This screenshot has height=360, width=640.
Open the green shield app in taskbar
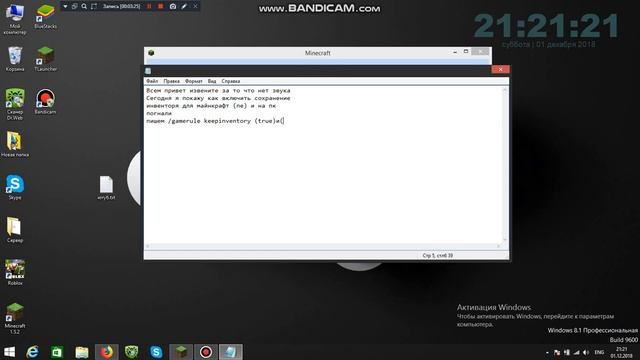(131, 352)
